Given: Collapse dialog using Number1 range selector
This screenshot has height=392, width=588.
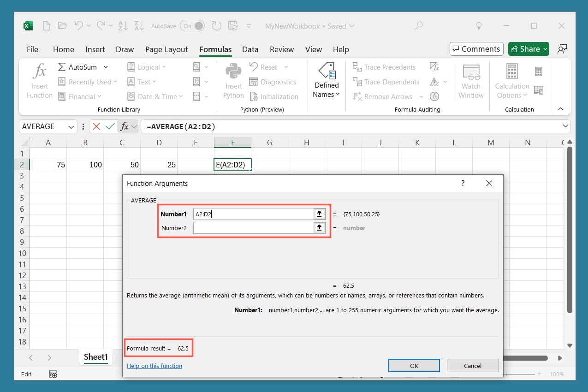Looking at the screenshot, I should pyautogui.click(x=319, y=214).
